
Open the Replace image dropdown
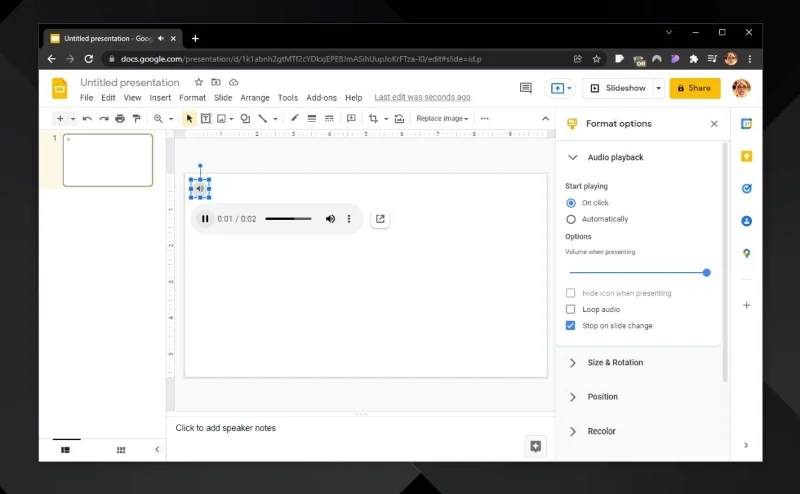442,118
